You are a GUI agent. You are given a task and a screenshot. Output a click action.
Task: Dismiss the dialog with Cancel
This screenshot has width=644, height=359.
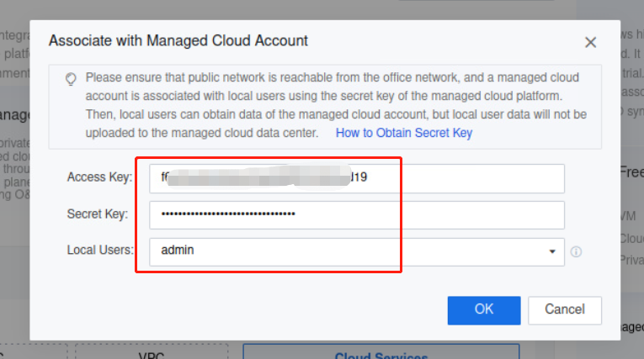coord(565,310)
